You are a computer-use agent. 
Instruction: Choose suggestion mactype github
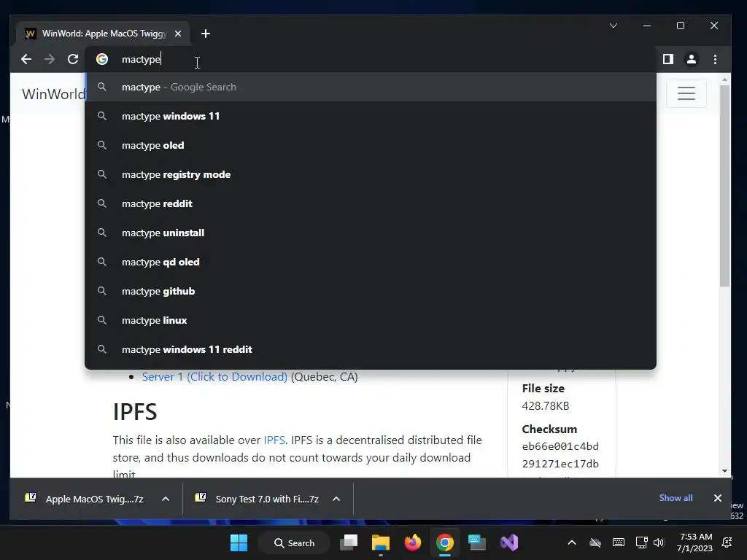(371, 291)
